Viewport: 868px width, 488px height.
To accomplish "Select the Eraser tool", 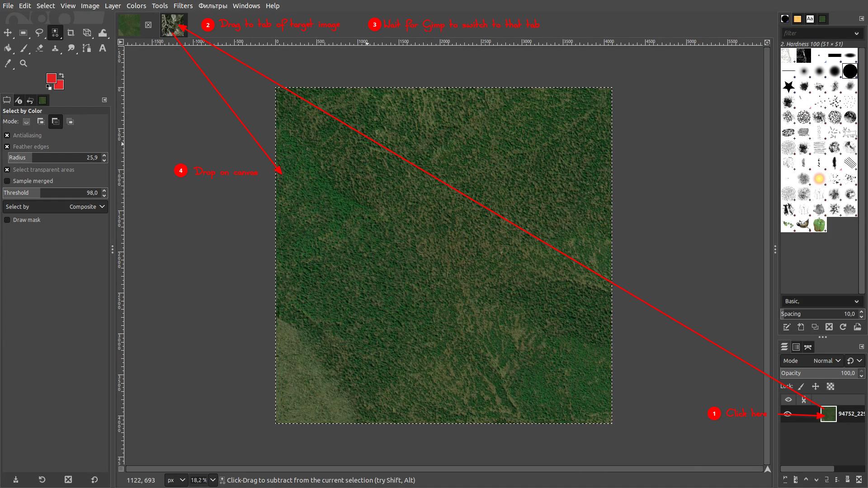I will [39, 48].
